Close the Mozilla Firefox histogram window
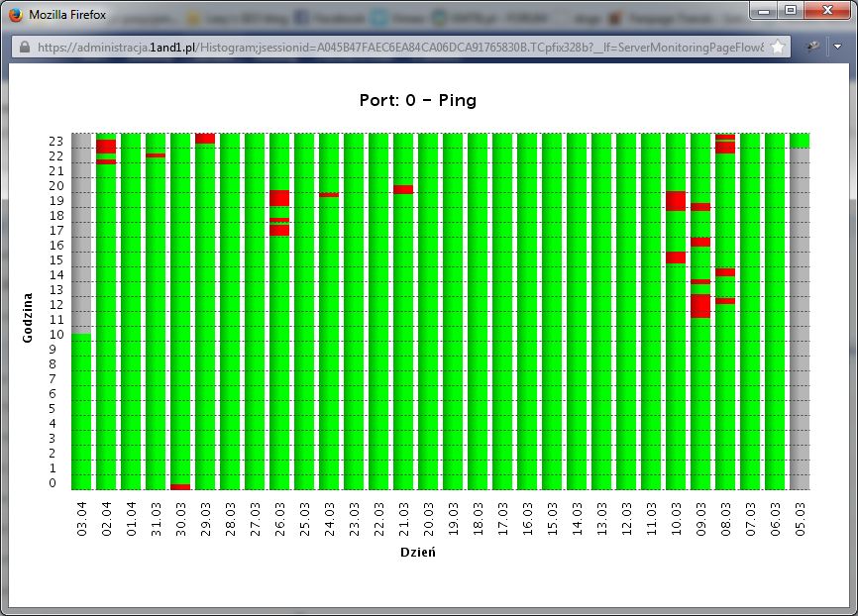 click(824, 11)
